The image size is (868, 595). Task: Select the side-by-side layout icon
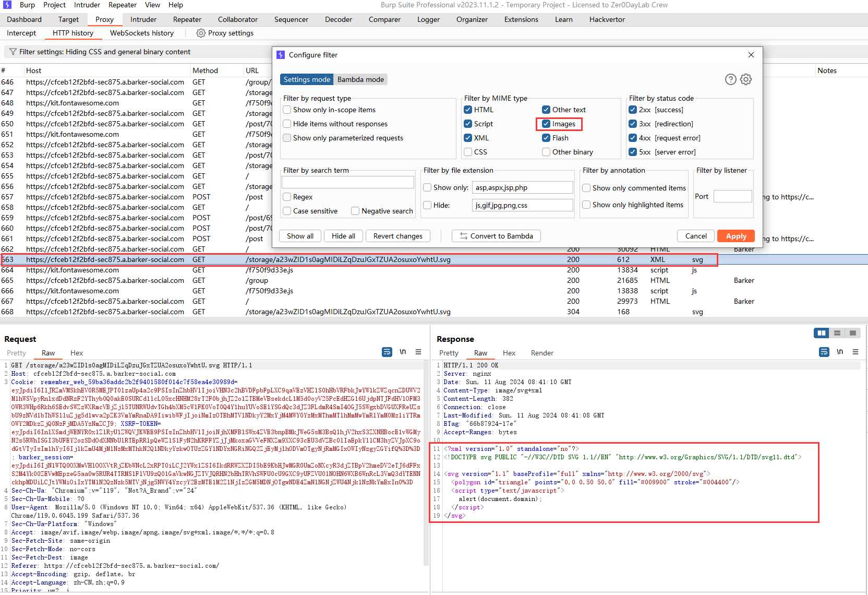pos(822,333)
